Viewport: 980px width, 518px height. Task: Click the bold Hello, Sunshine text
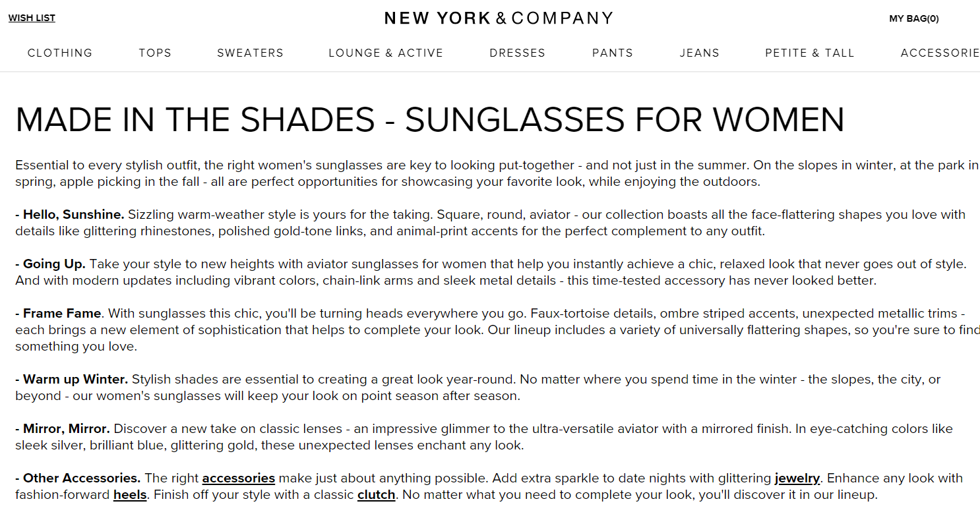coord(73,215)
